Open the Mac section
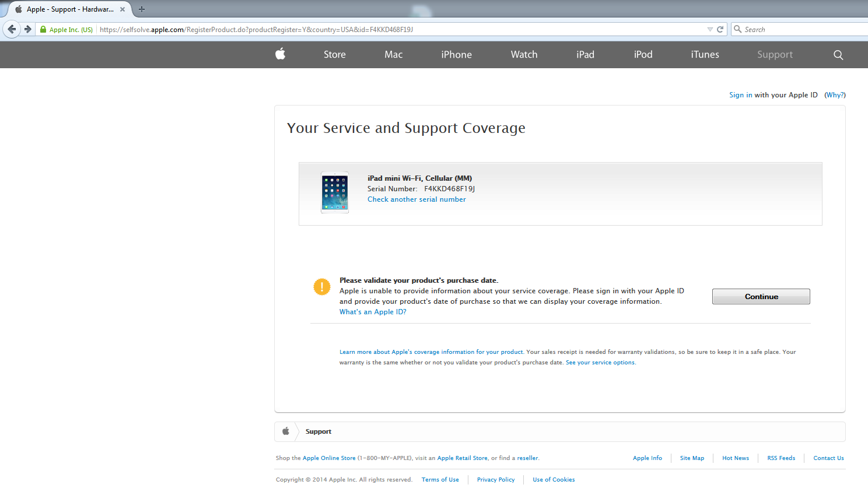The width and height of the screenshot is (868, 488). (x=394, y=55)
